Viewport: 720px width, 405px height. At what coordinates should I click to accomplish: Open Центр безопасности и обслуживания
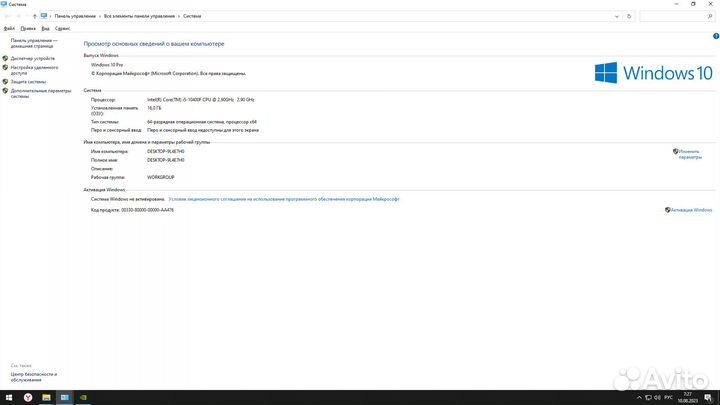click(34, 377)
